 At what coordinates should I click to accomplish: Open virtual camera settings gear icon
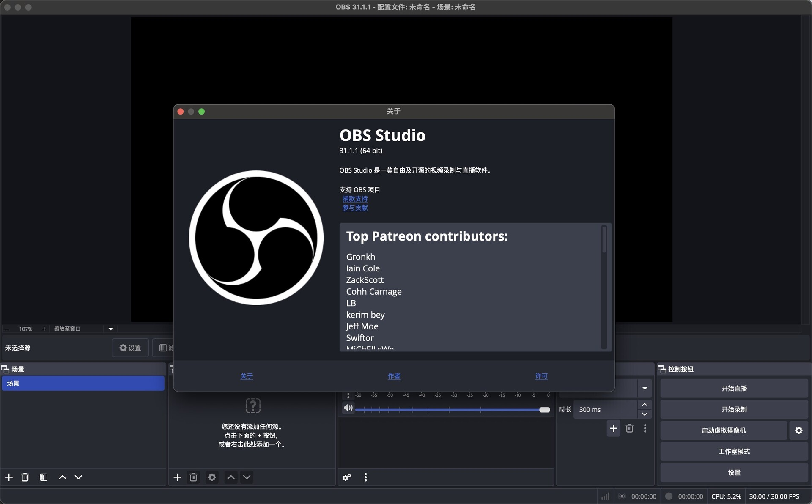(x=798, y=430)
